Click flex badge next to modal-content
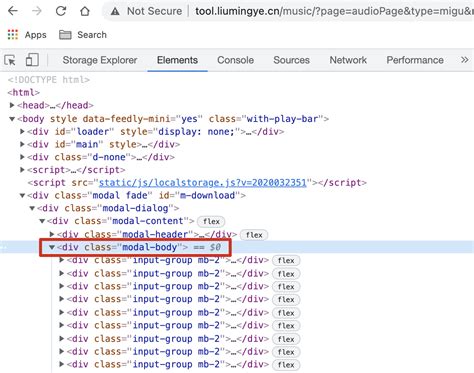This screenshot has height=373, width=474. 211,221
